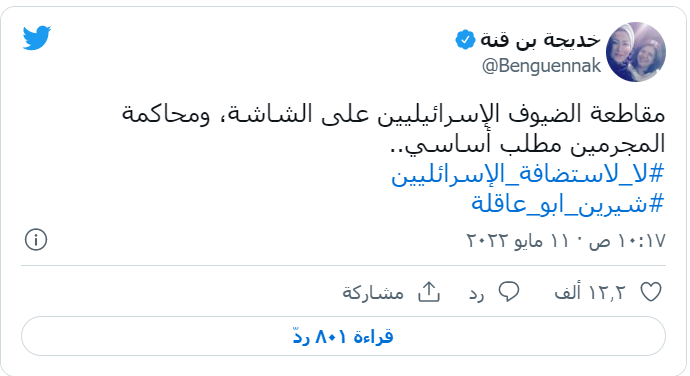This screenshot has width=690, height=376.
Task: Like the tweet with the heart icon
Action: pos(651,292)
